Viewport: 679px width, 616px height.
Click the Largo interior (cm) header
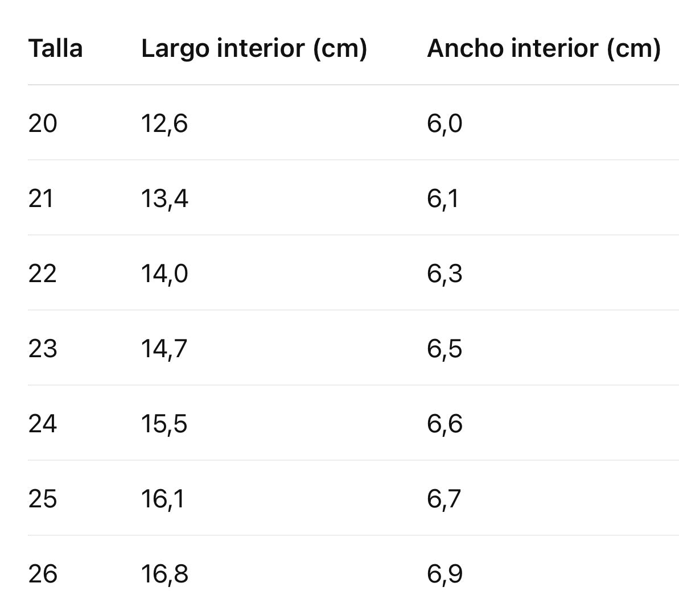pos(254,48)
